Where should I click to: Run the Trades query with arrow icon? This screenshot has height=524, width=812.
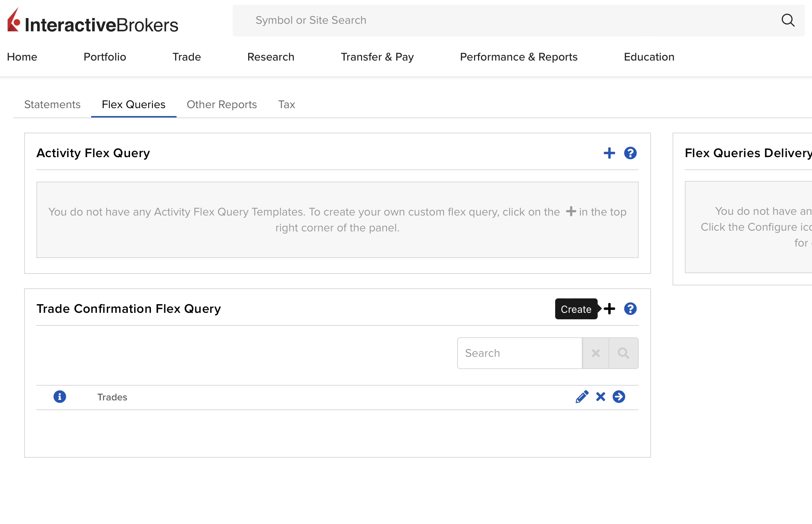click(619, 397)
